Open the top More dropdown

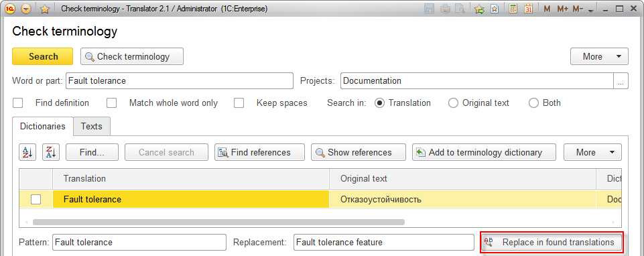pyautogui.click(x=599, y=56)
